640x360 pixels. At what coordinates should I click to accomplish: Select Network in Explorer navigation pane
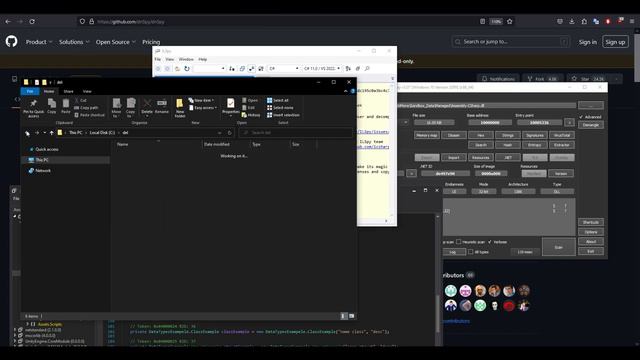(x=40, y=171)
